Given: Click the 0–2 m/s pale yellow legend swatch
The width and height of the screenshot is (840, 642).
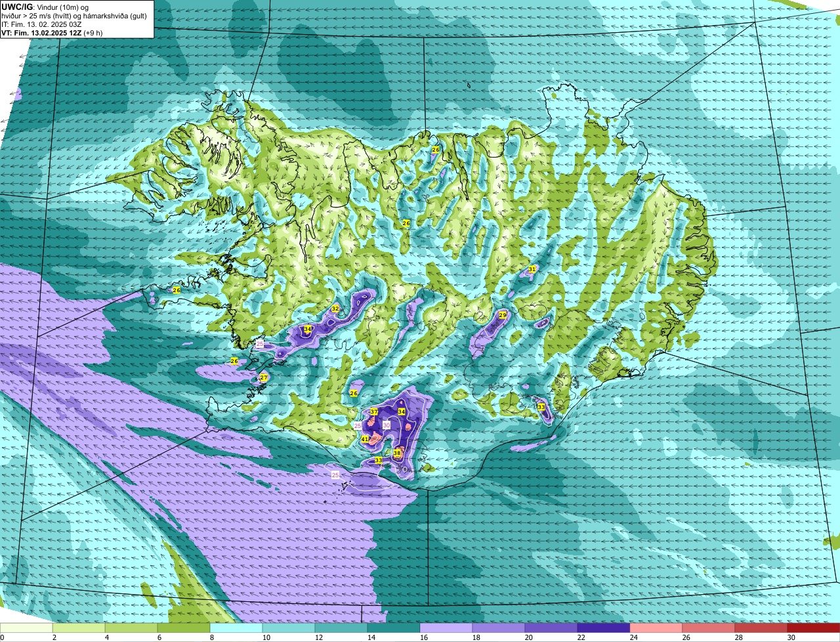Looking at the screenshot, I should pos(26,628).
